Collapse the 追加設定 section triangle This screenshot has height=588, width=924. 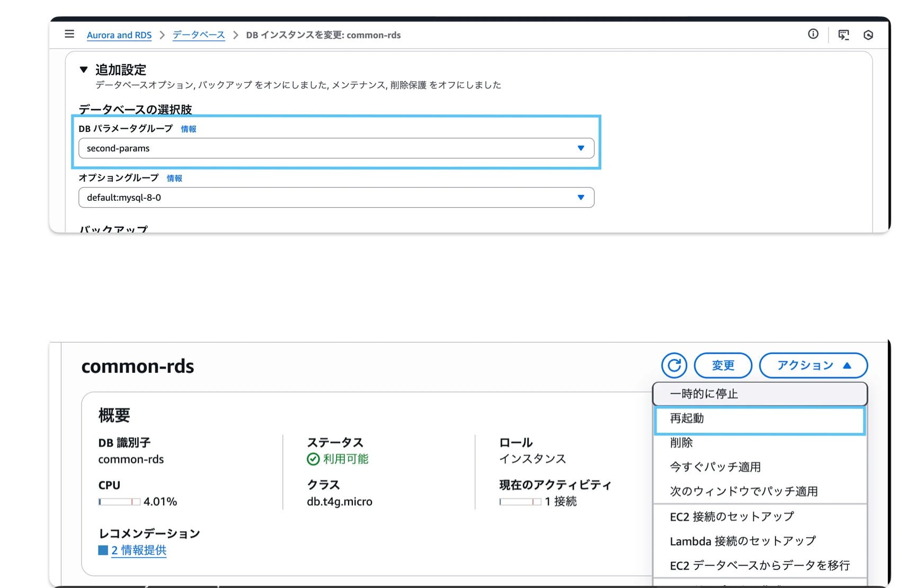click(x=84, y=69)
